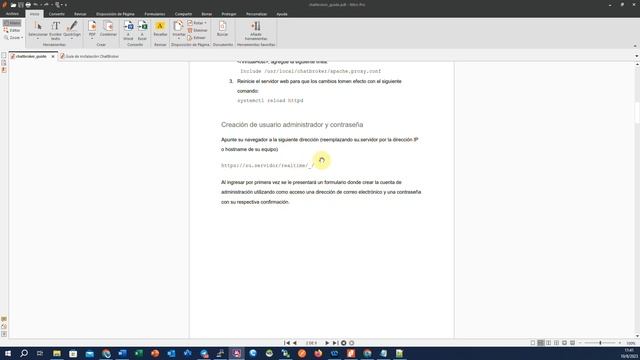This screenshot has height=360, width=640.
Task: Click undo in quick access toolbar
Action: pyautogui.click(x=36, y=5)
